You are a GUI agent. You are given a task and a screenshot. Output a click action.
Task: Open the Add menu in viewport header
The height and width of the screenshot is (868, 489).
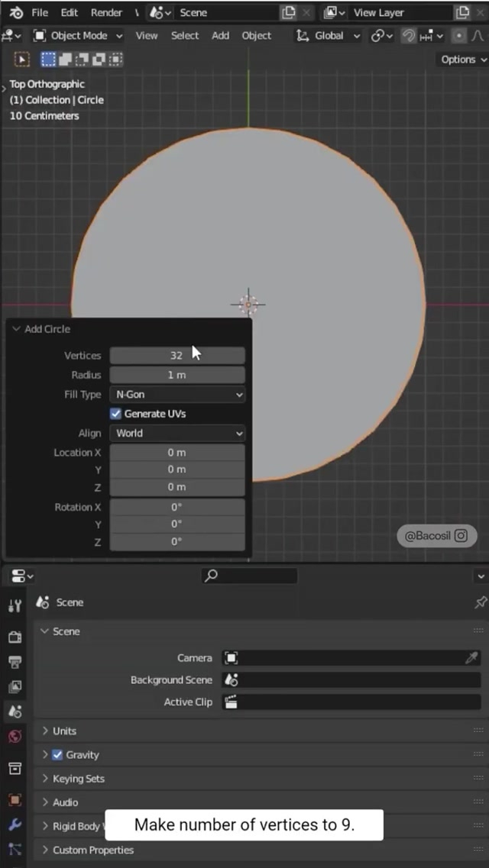(220, 36)
